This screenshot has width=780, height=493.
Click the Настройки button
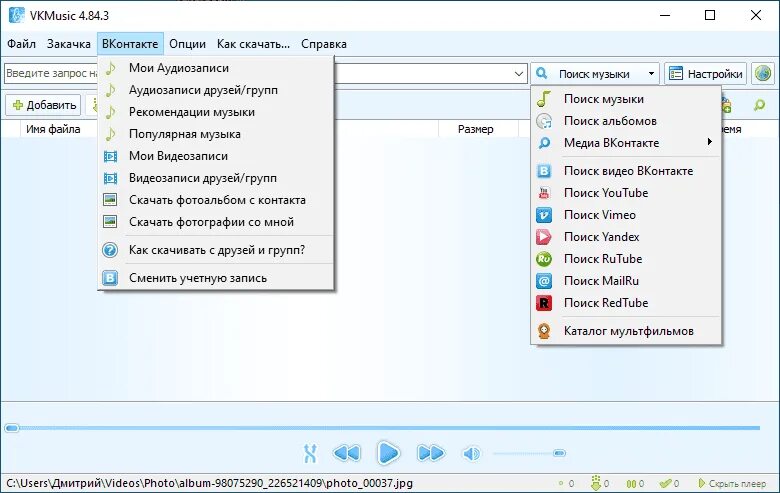click(x=705, y=74)
